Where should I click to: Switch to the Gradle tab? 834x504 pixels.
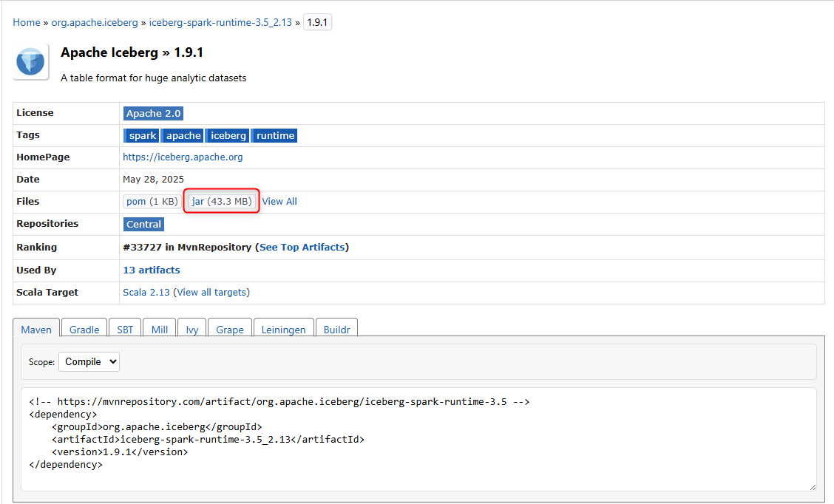pyautogui.click(x=84, y=329)
